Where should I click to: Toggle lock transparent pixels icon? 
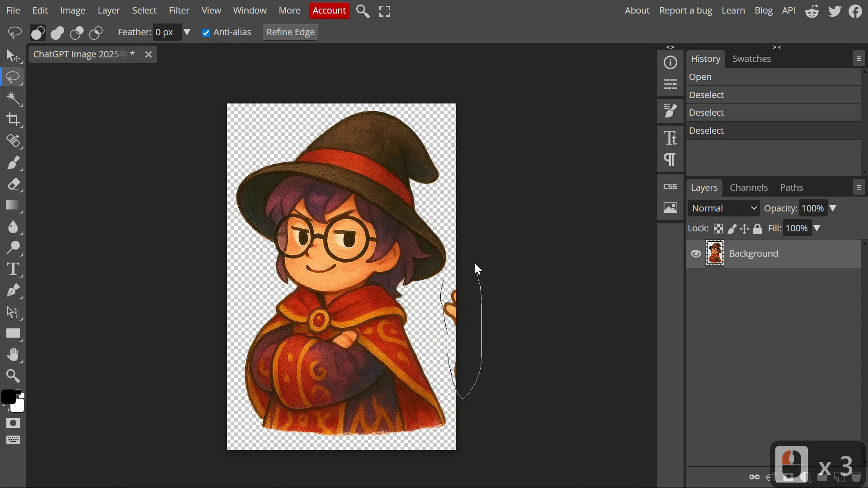click(x=718, y=229)
